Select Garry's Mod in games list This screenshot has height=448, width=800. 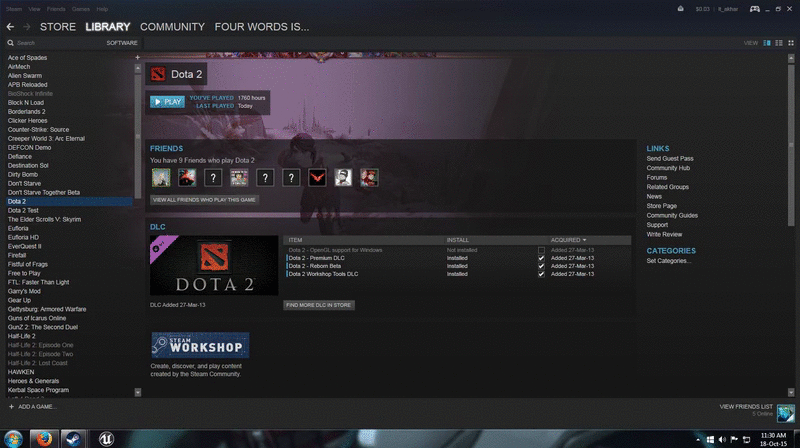click(x=24, y=291)
